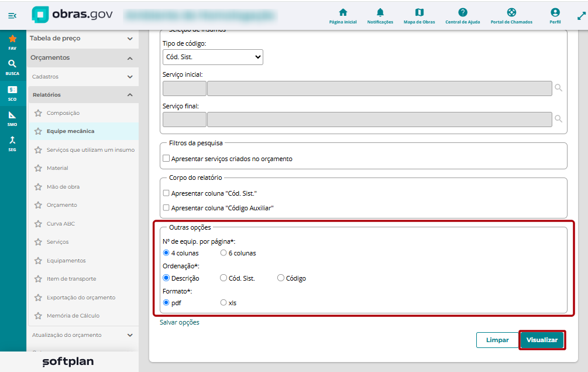Screen dimensions: 588x372
Task: Favorite the Composição report star
Action: tap(38, 113)
